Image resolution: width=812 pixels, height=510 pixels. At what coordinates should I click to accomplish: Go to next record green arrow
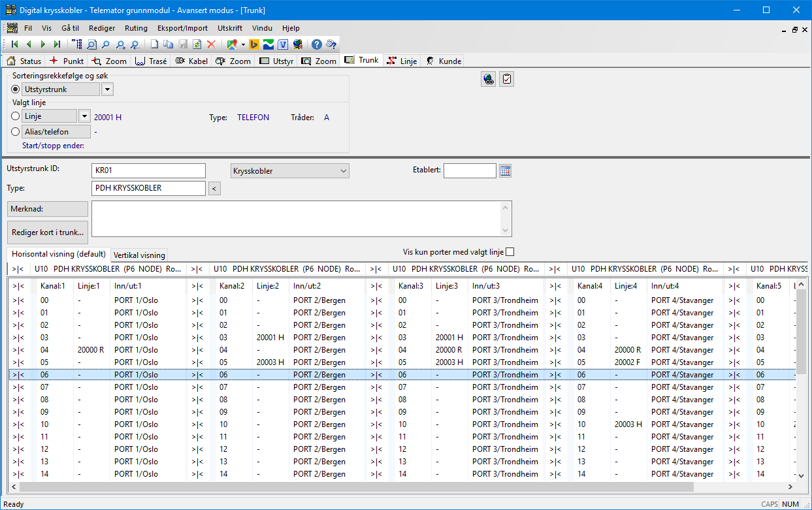point(43,44)
